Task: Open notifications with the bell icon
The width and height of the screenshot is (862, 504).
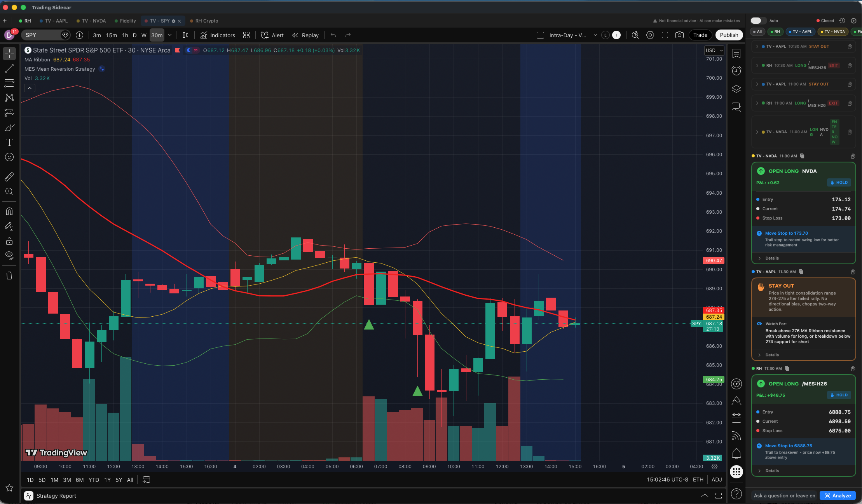Action: pos(736,454)
